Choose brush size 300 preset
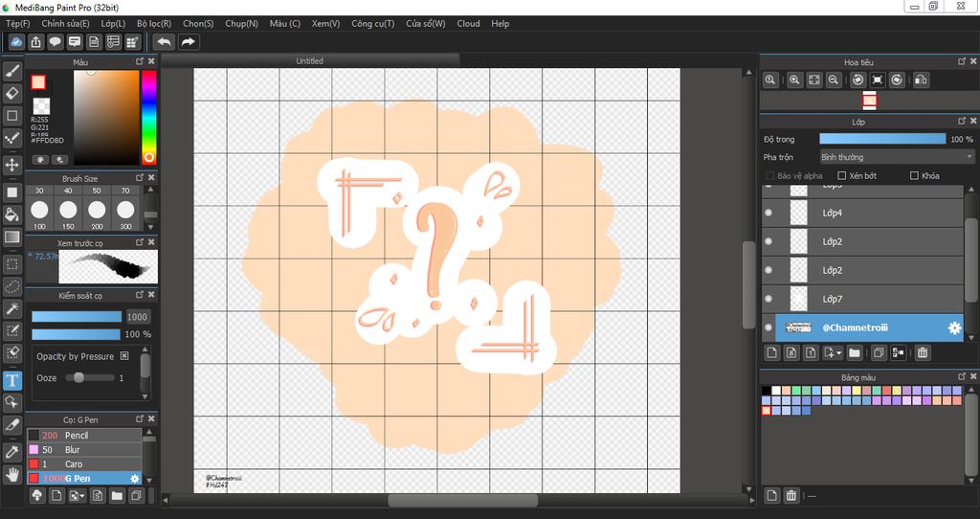 click(x=125, y=214)
